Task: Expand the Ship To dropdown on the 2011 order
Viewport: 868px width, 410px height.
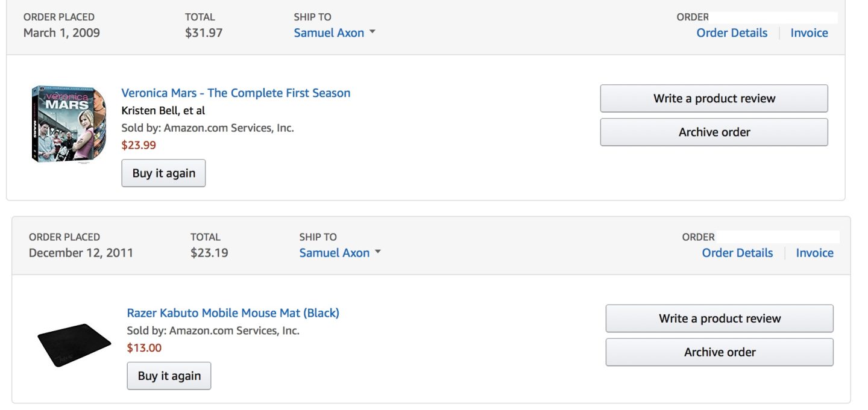Action: 379,253
